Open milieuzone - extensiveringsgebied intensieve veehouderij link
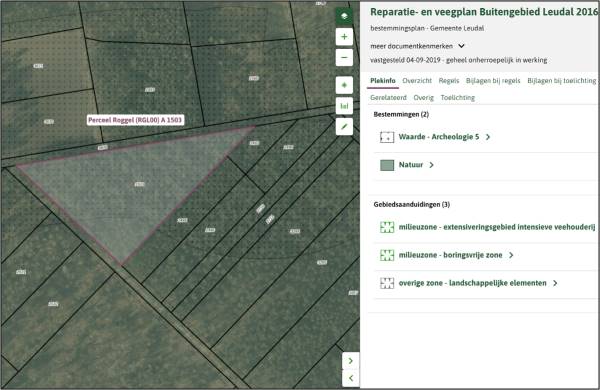Viewport: 600px width, 390px height. (497, 227)
